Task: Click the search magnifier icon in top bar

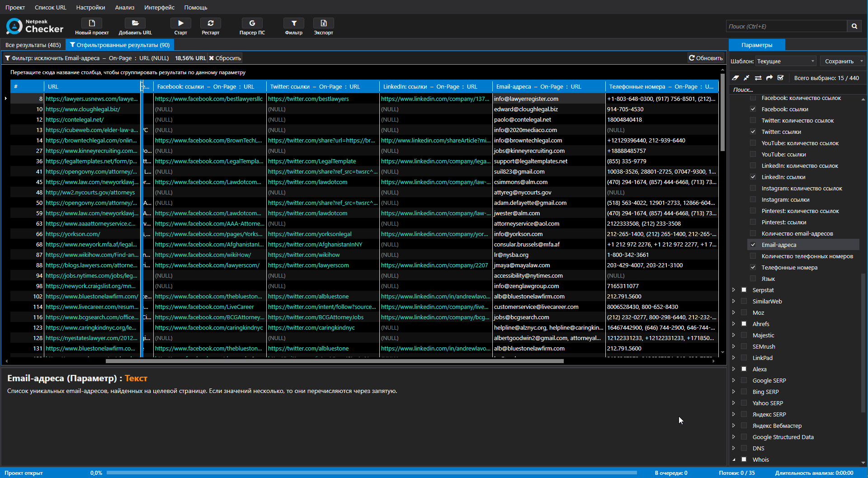Action: [854, 26]
